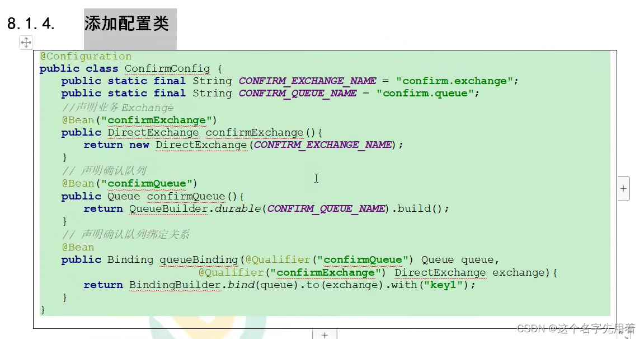Click the comment // 声明确认队列绑定关系
This screenshot has width=644, height=339.
coord(125,235)
